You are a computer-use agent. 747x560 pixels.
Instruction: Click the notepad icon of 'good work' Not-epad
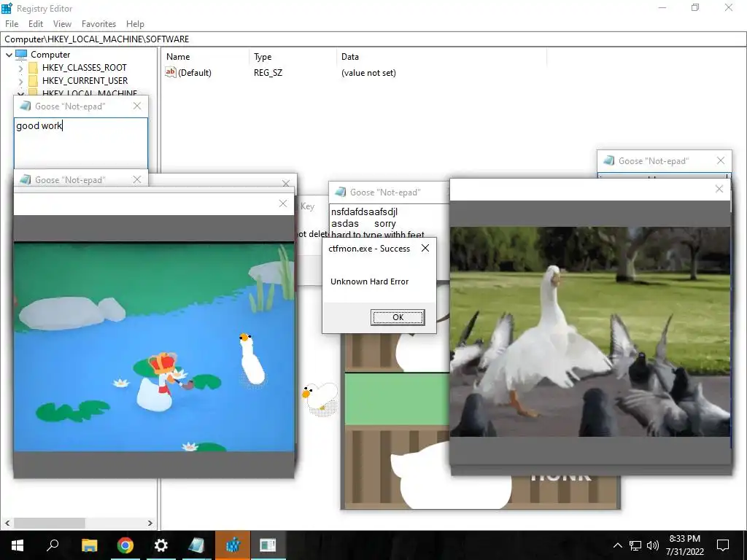coord(26,106)
